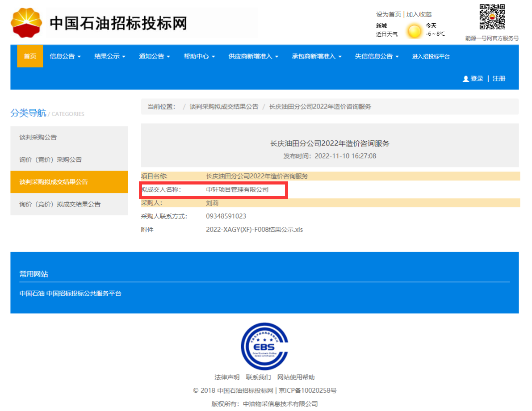Open 询价（竞价）拟成交结果公告 category

[x=60, y=204]
